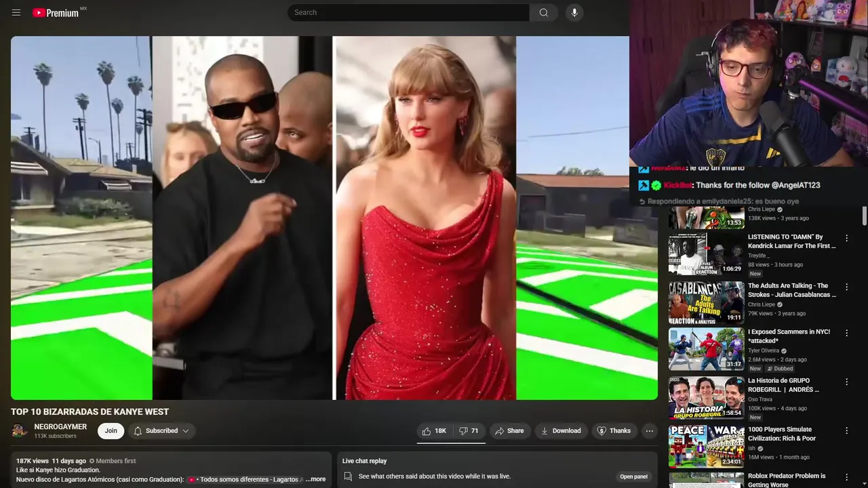Click the 187K views text
The height and width of the screenshot is (488, 868).
pyautogui.click(x=33, y=461)
